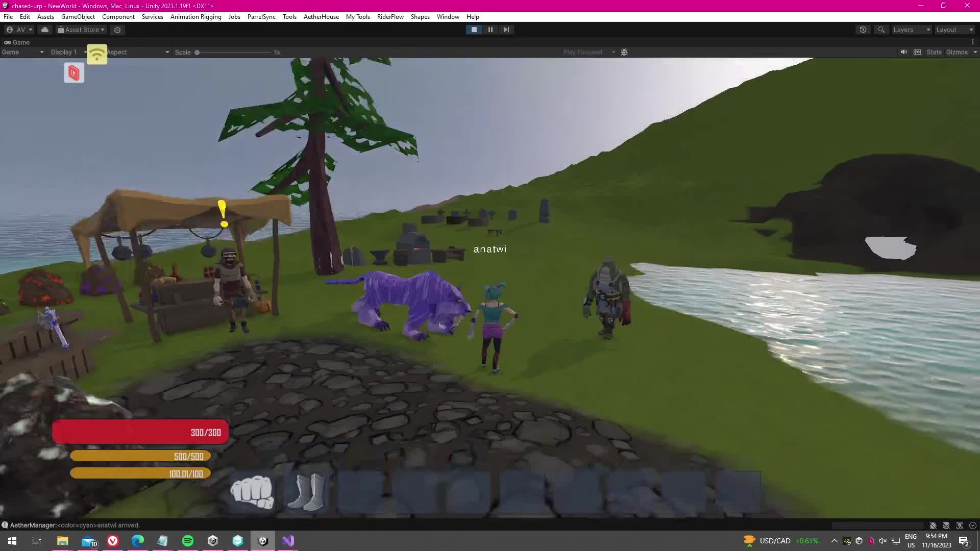Expand the Layout dropdown

954,30
